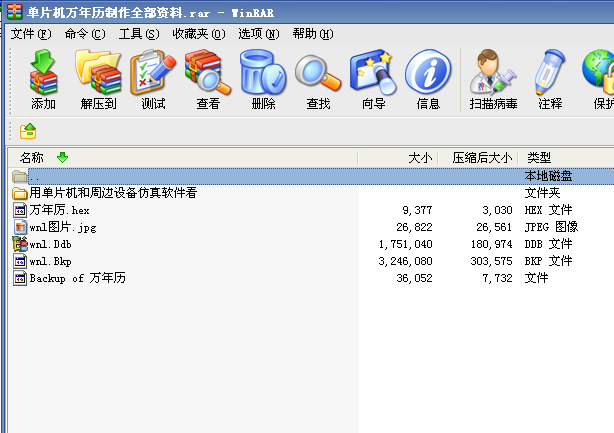Click the 万年历.hex file icon
Screen dimensions: 614x433
click(20, 210)
